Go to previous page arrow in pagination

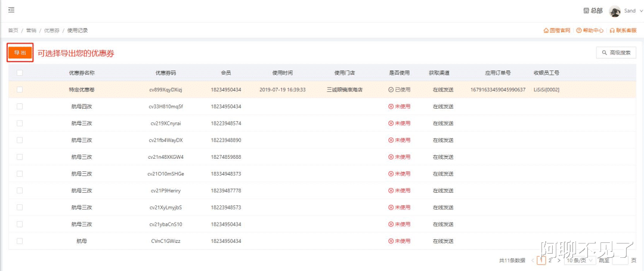(x=532, y=260)
